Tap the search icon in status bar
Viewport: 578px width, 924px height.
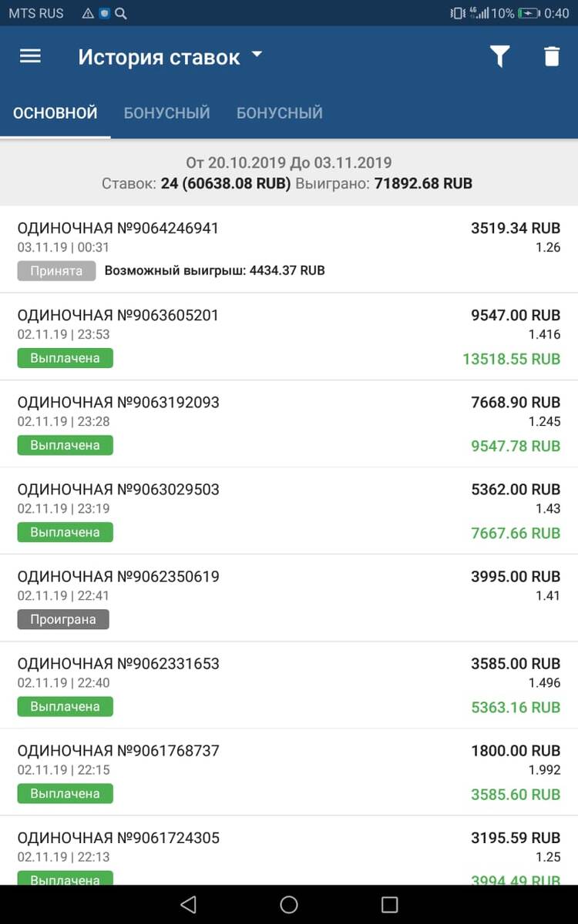[120, 13]
